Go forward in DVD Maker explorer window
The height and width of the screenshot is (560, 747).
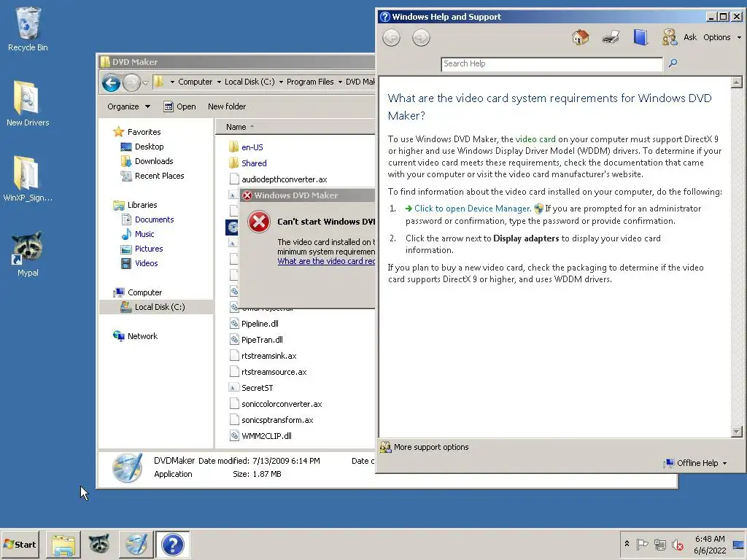pyautogui.click(x=131, y=83)
